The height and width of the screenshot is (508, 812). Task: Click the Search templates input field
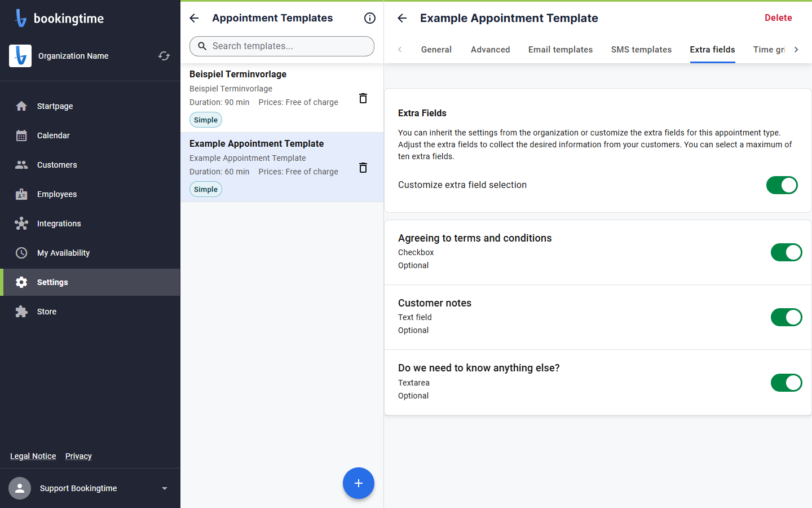pos(282,46)
